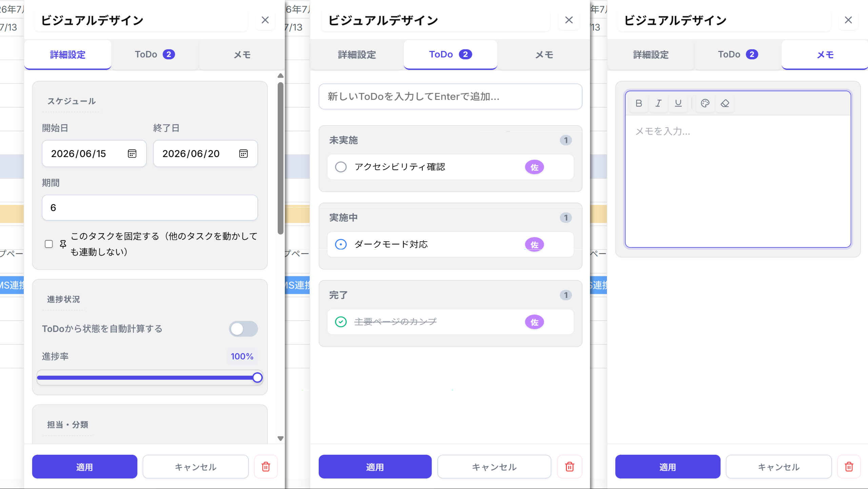Open the start date calendar picker icon
This screenshot has height=489, width=868.
132,154
